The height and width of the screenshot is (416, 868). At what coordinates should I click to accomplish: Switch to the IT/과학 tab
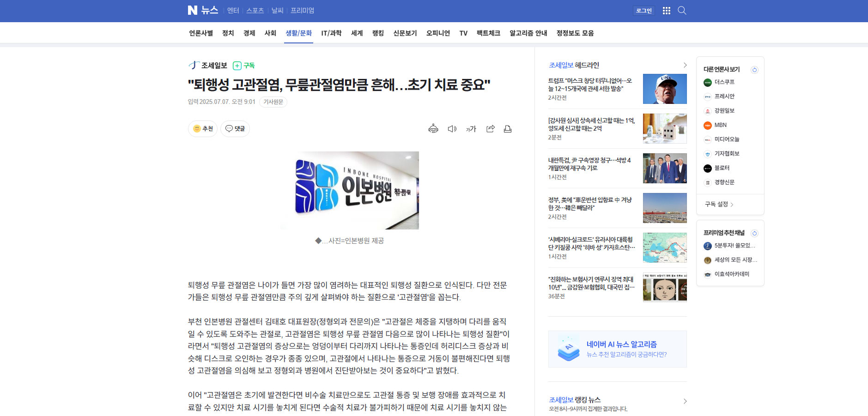[331, 33]
